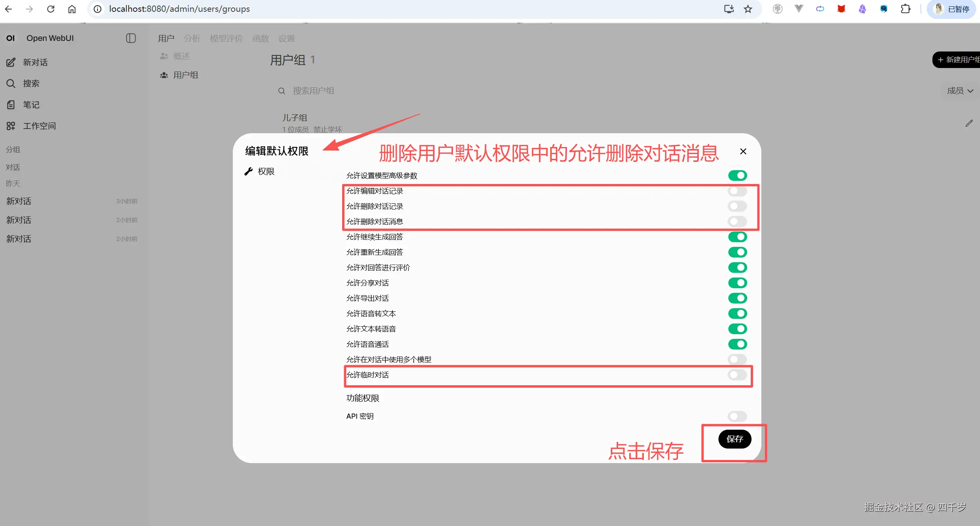Image resolution: width=980 pixels, height=526 pixels.
Task: Click the browser bookmark star icon
Action: click(748, 9)
